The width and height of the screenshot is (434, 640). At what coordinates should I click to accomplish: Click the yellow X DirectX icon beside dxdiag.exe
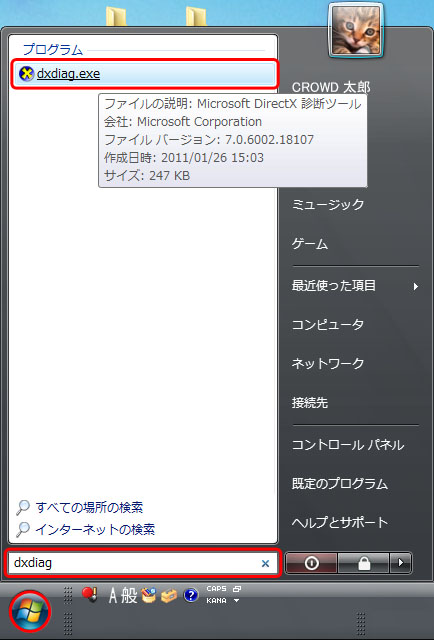pyautogui.click(x=26, y=74)
